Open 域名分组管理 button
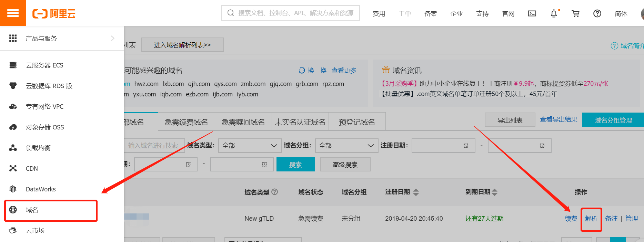The height and width of the screenshot is (242, 644). (613, 120)
